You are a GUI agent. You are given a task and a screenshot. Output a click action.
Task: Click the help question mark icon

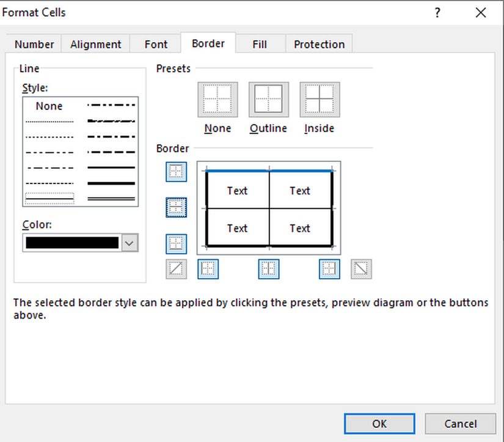click(x=437, y=13)
